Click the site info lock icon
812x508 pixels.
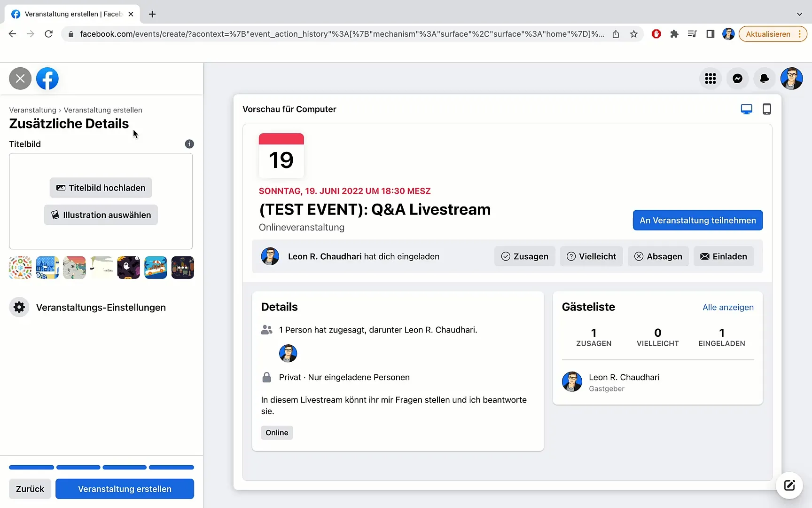(x=71, y=34)
